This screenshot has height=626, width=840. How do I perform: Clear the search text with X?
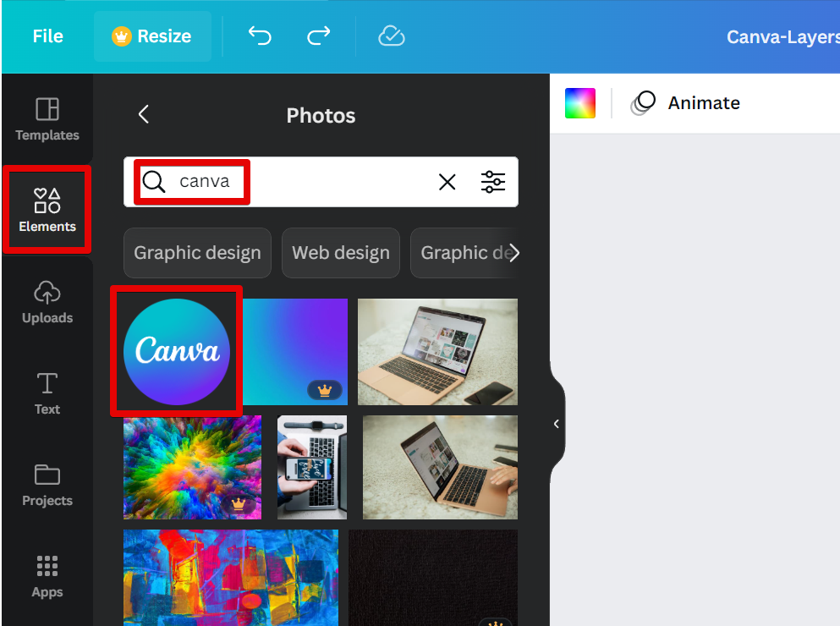(x=447, y=182)
